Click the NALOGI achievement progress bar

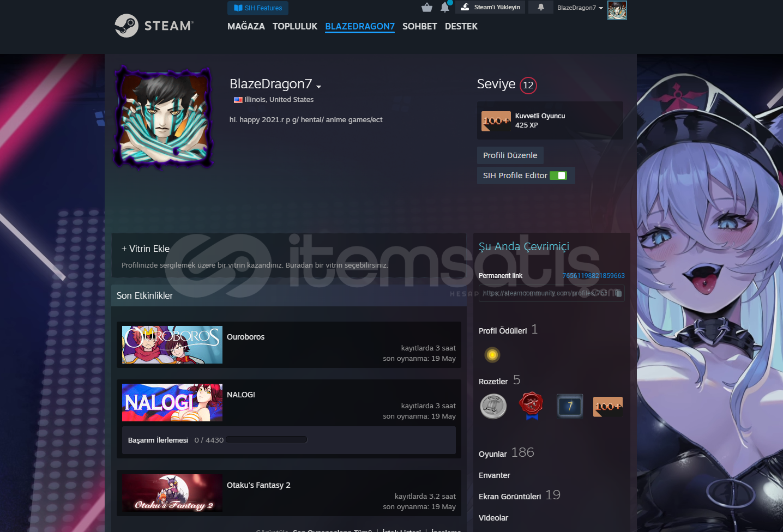pos(267,440)
